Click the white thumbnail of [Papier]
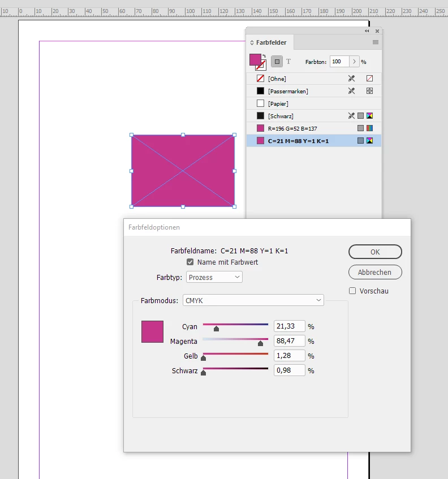 tap(260, 103)
